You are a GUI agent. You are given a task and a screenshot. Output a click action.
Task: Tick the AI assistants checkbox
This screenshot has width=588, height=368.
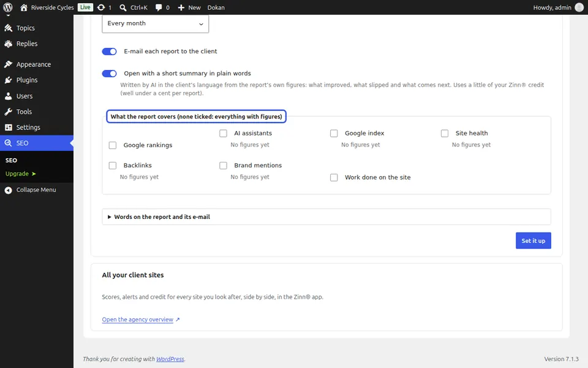click(x=223, y=133)
